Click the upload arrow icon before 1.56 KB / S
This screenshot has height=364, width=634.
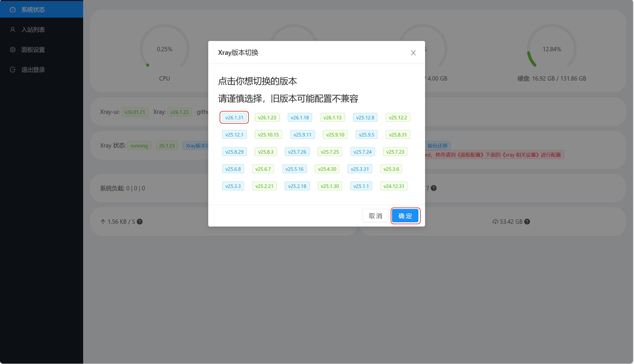coord(103,222)
